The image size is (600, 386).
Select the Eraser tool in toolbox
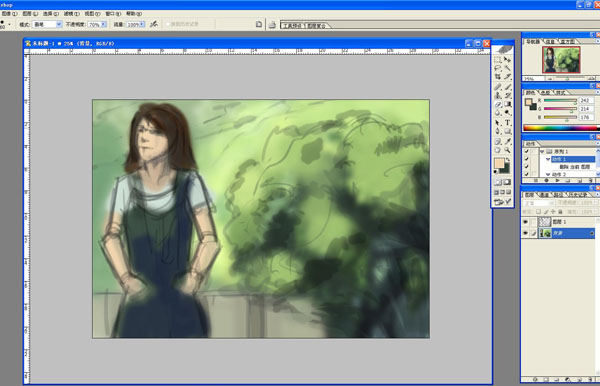coord(498,104)
